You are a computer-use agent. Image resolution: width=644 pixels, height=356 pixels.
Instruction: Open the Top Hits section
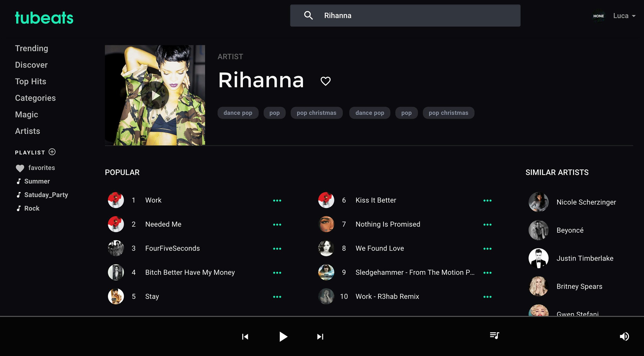click(30, 81)
